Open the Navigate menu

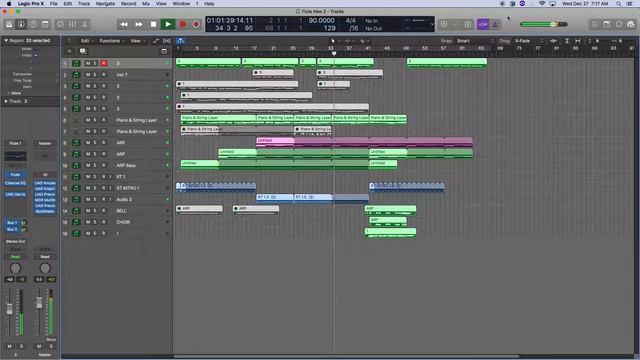pyautogui.click(x=105, y=4)
